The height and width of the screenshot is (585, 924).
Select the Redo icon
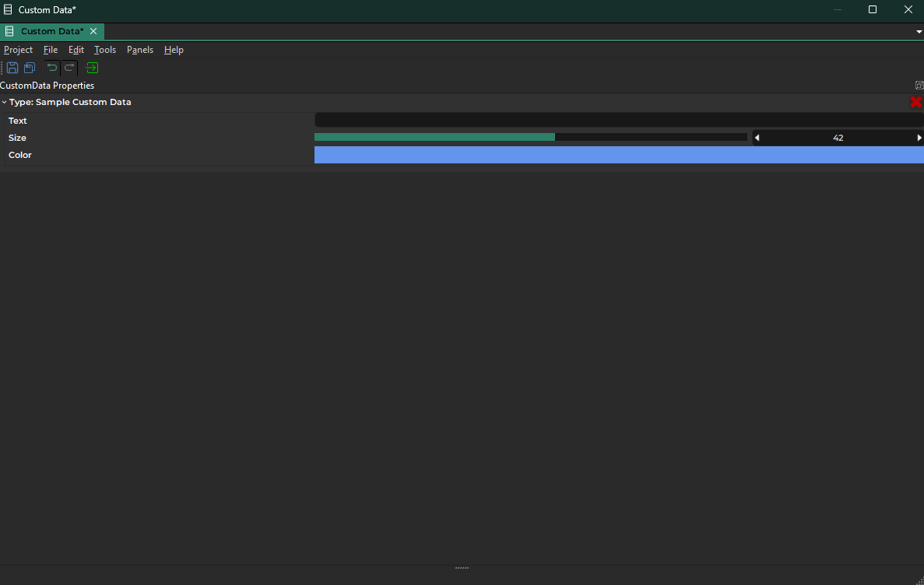coord(69,68)
